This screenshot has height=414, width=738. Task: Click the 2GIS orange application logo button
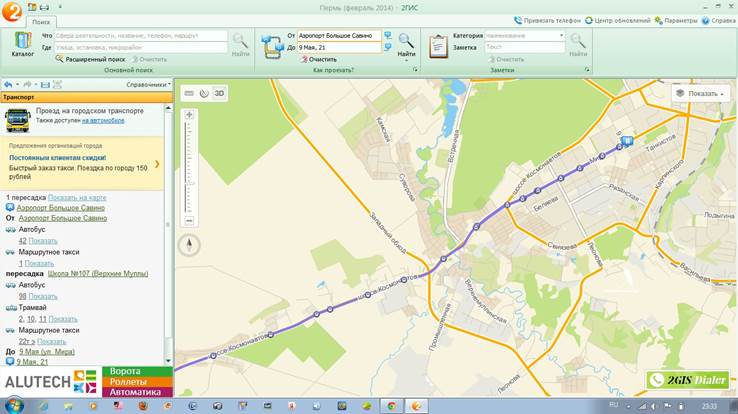[11, 10]
